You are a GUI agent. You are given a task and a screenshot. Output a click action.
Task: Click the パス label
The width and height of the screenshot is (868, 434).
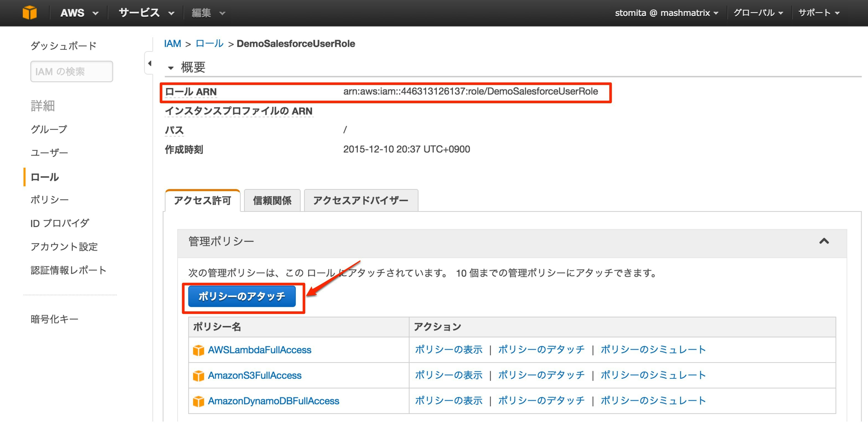pyautogui.click(x=174, y=130)
